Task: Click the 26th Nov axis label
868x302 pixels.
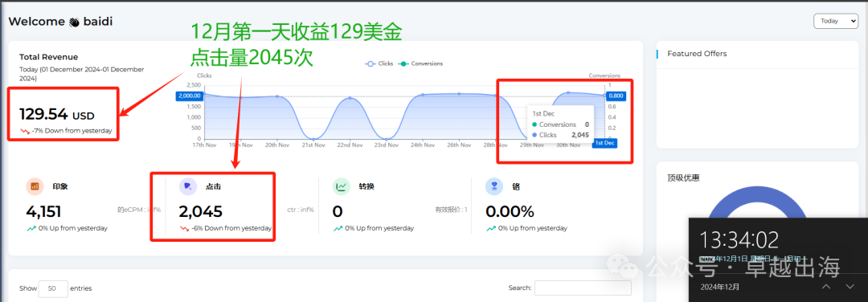Action: [x=459, y=145]
